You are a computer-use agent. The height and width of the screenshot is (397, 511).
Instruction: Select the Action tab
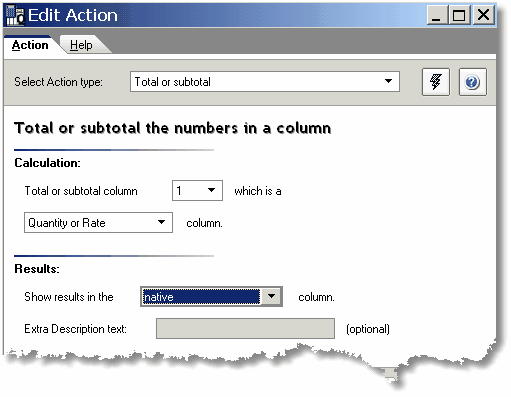pos(30,45)
